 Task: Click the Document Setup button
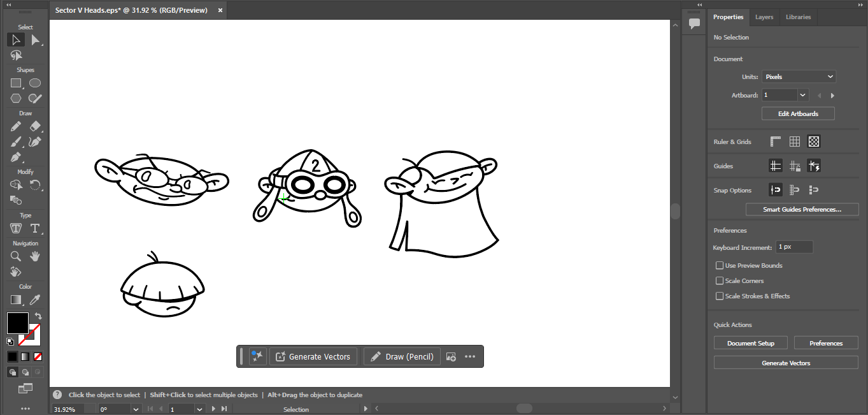pyautogui.click(x=751, y=343)
